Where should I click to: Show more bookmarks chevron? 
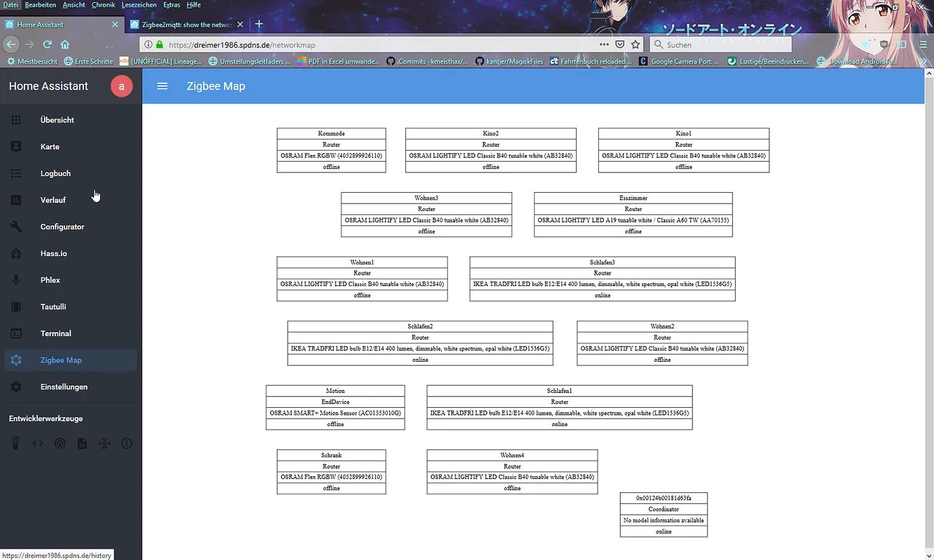click(923, 62)
